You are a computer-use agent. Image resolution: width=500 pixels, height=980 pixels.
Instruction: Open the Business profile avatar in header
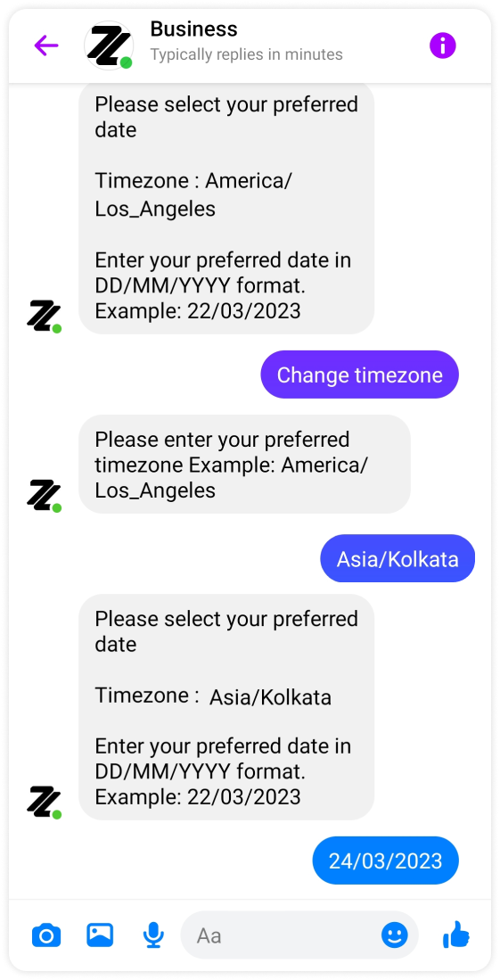(x=109, y=45)
